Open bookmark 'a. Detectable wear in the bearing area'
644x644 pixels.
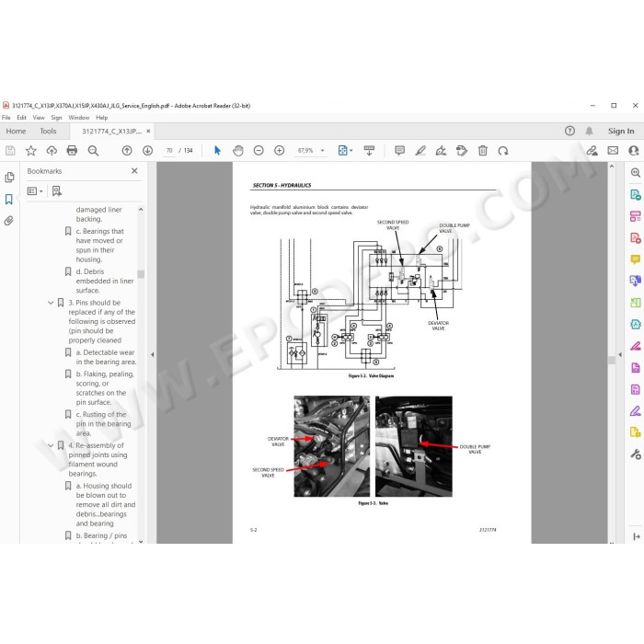(x=106, y=357)
